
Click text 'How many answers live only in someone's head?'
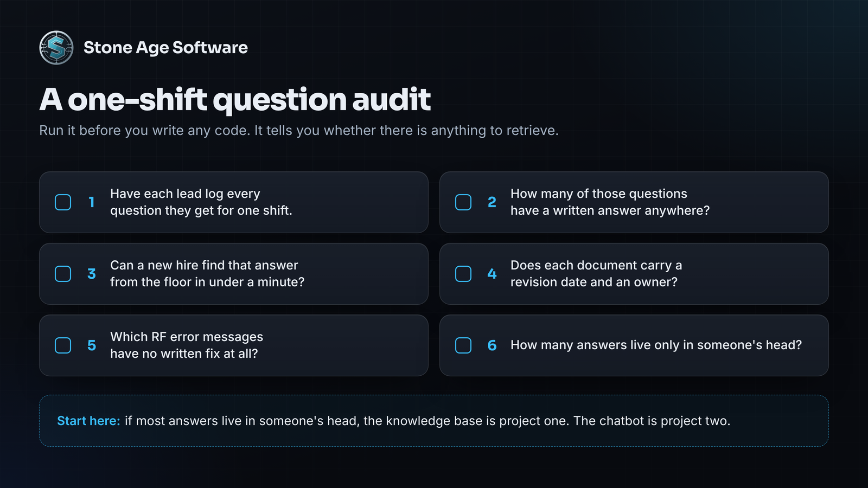coord(656,345)
